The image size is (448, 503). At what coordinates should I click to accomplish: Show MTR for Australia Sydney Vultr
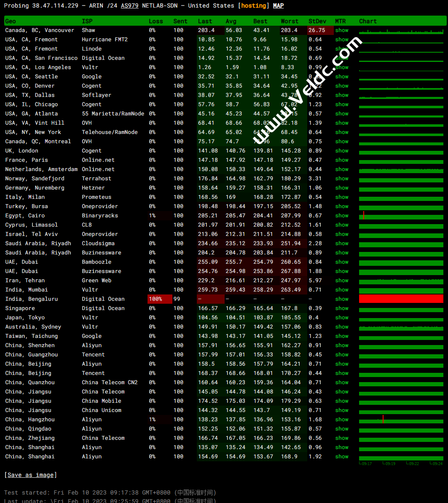coord(342,327)
